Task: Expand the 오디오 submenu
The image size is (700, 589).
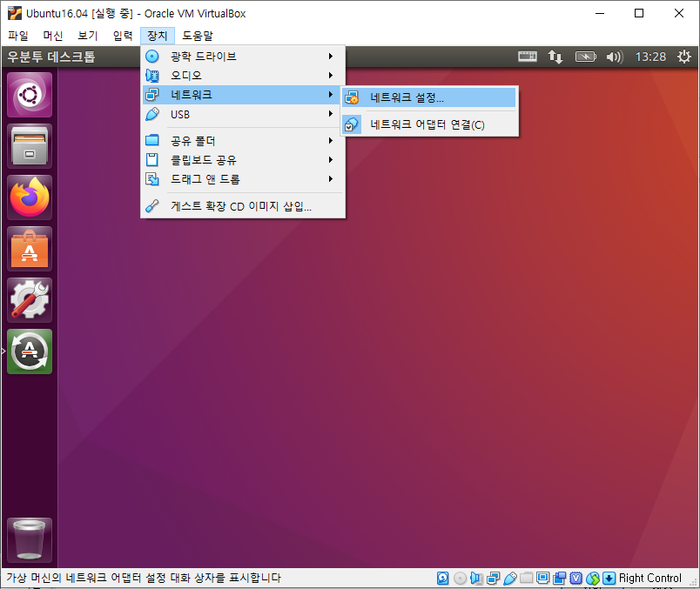Action: (241, 76)
